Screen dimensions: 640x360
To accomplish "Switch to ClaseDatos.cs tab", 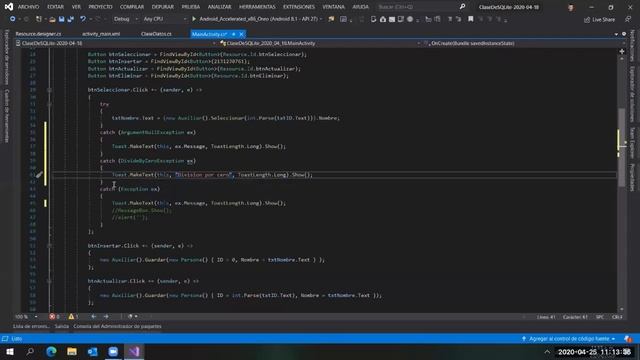I will coord(156,34).
